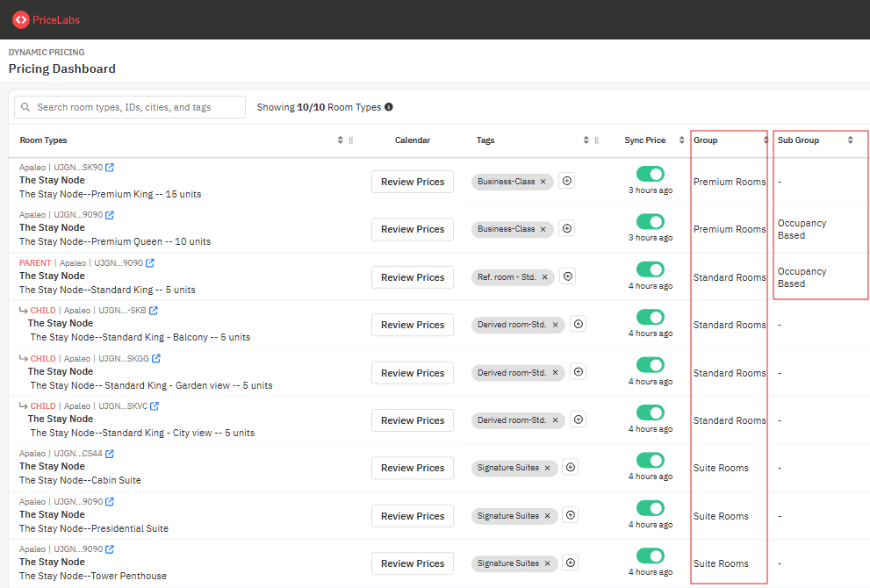
Task: Click the PriceLabs logo
Action: pyautogui.click(x=46, y=20)
